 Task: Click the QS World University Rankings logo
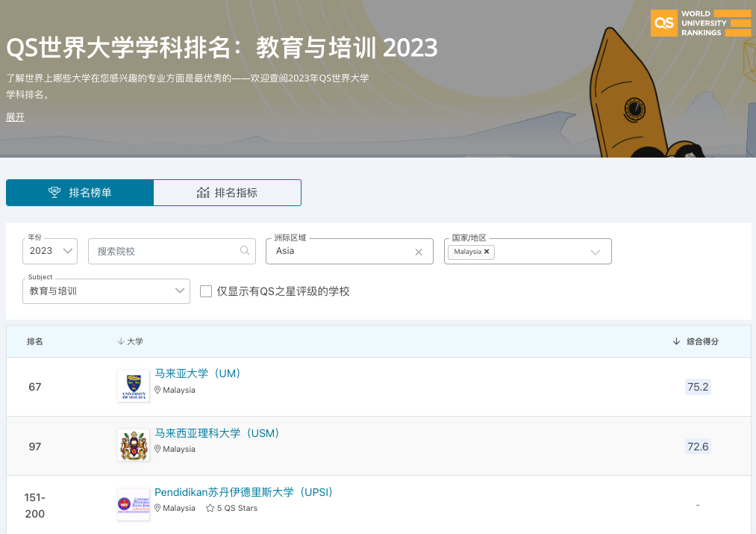click(x=701, y=23)
